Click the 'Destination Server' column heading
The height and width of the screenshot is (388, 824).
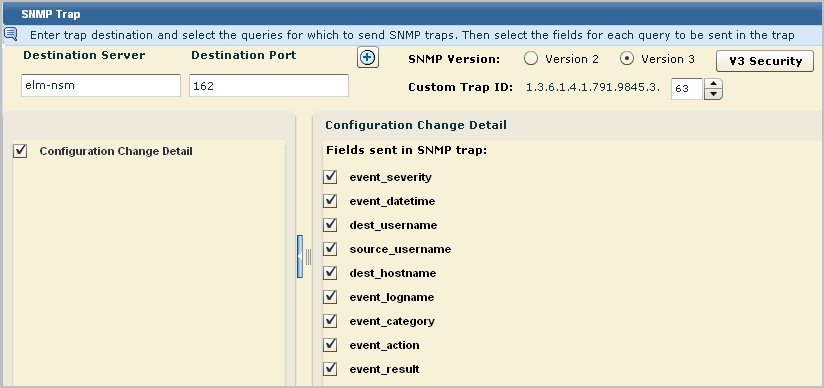pos(84,55)
